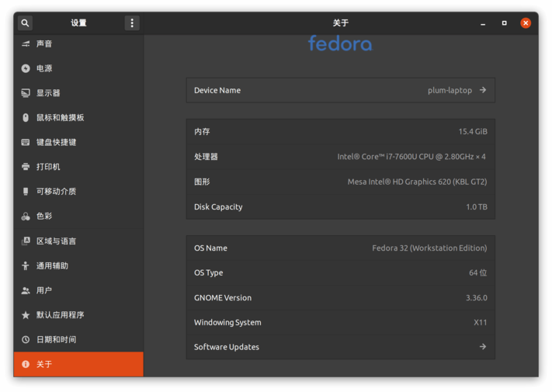Expand Device Name row using arrow
This screenshot has height=392, width=552.
click(x=483, y=90)
